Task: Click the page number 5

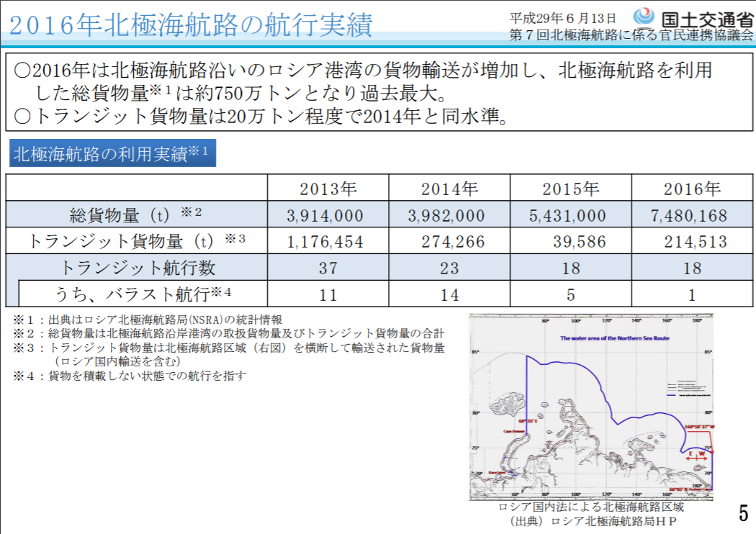Action: pos(744,513)
